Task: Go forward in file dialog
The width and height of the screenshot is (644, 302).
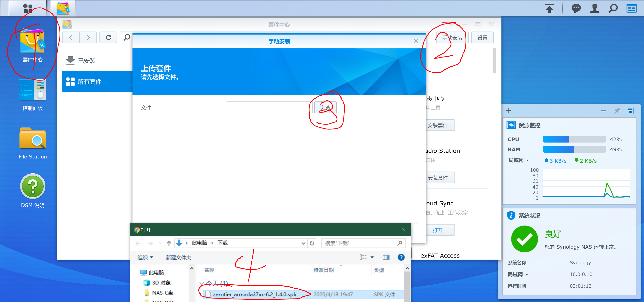Action: click(x=150, y=243)
